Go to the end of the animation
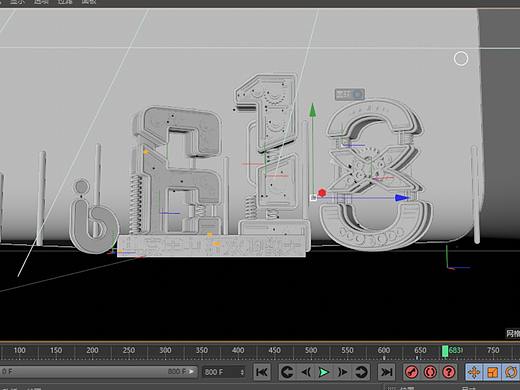This screenshot has width=520, height=390. (x=386, y=372)
